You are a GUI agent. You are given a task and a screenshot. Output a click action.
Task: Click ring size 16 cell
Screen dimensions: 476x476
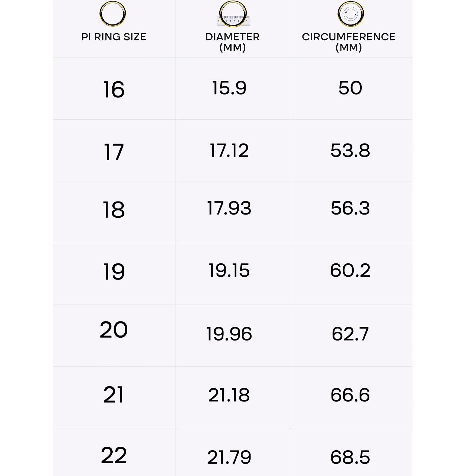click(x=114, y=89)
